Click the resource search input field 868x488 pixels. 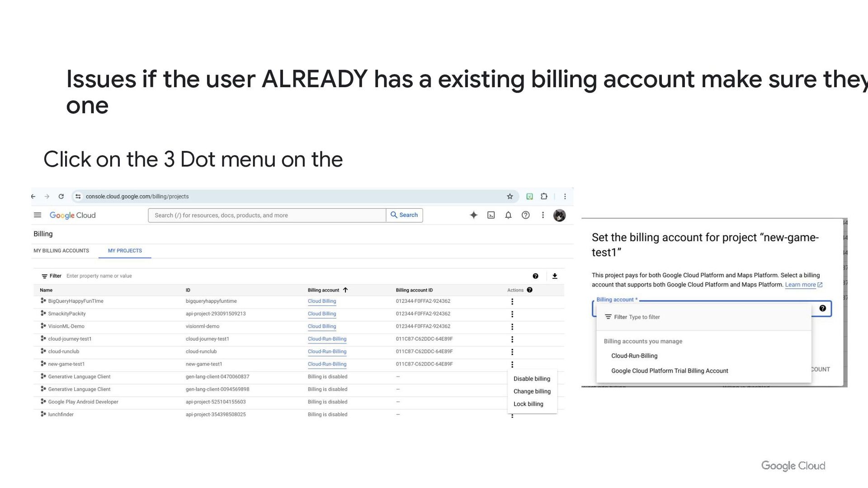(x=267, y=215)
